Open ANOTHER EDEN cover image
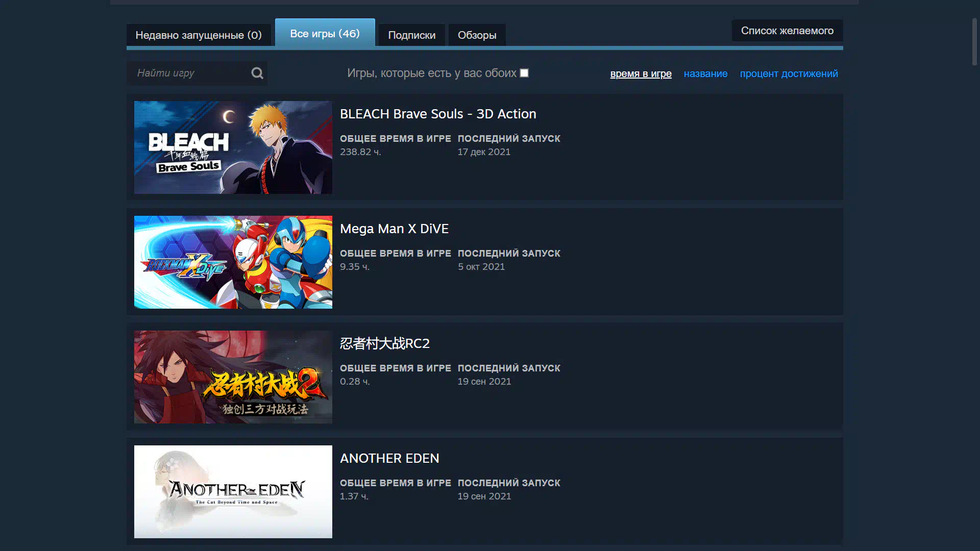 click(x=233, y=492)
